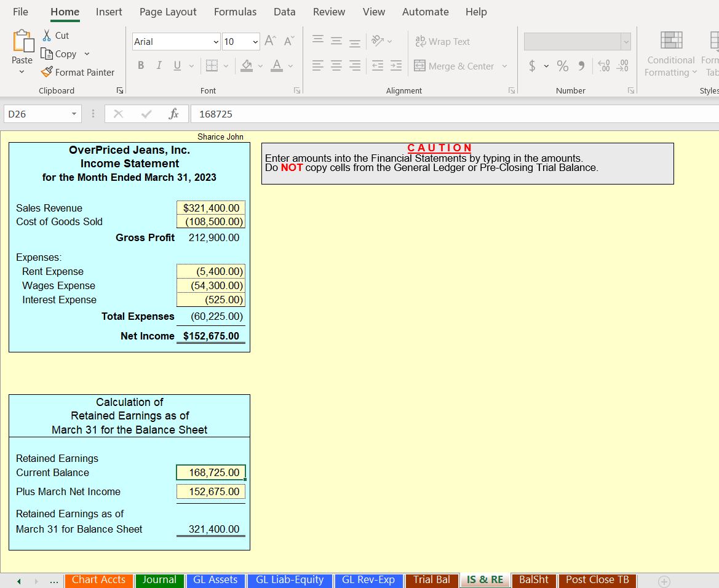Confirm formula entry with the checkmark
Image resolution: width=719 pixels, height=588 pixels.
point(146,114)
